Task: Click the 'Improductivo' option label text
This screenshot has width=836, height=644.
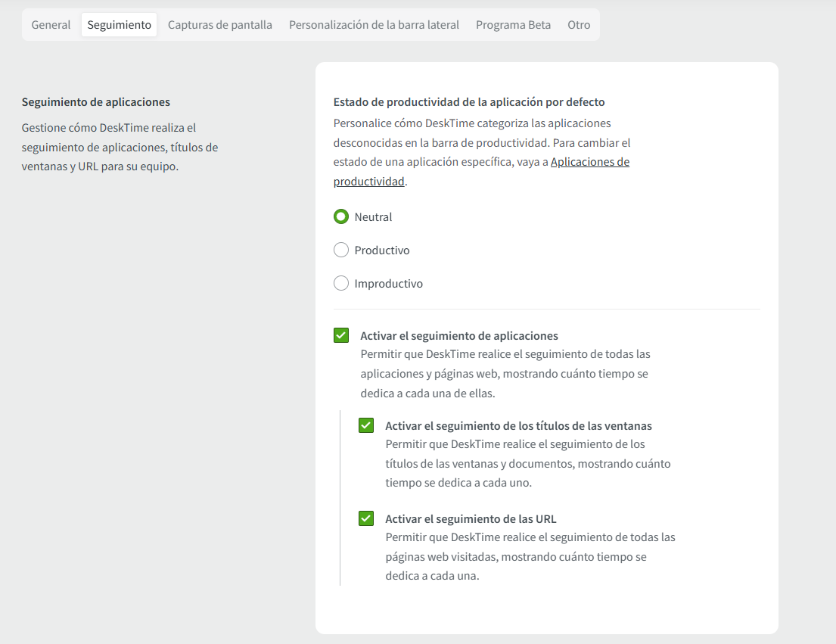Action: (x=388, y=284)
